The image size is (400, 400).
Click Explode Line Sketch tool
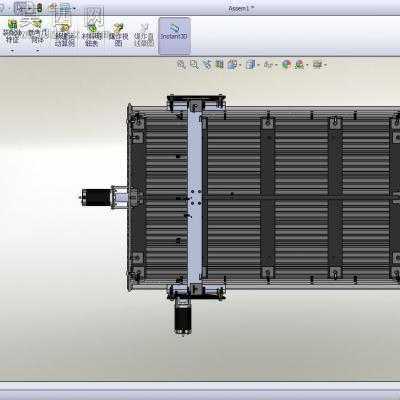click(x=144, y=35)
